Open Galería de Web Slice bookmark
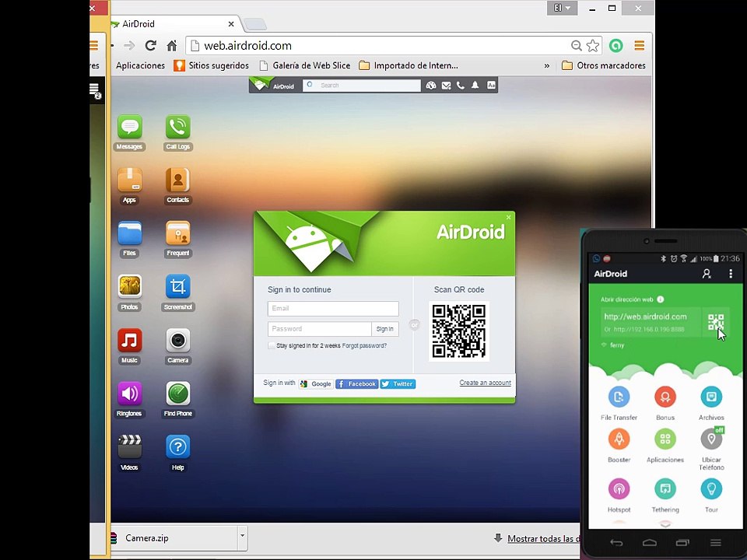 pos(304,65)
